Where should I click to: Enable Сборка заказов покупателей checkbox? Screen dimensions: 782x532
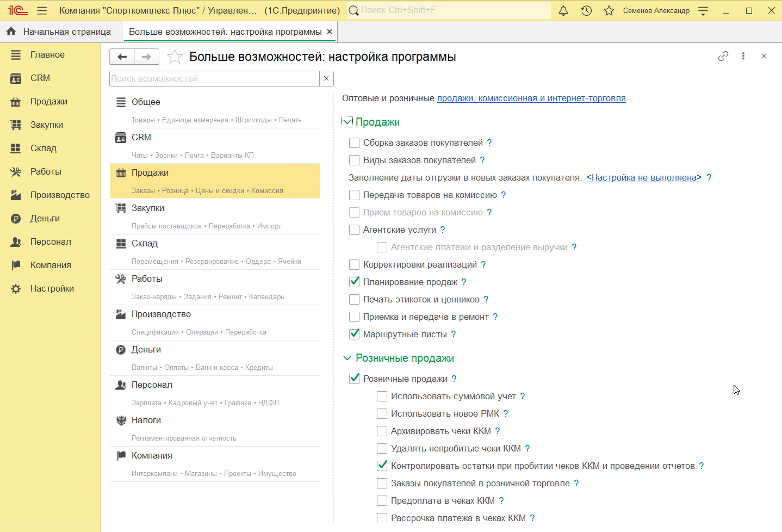pos(354,143)
